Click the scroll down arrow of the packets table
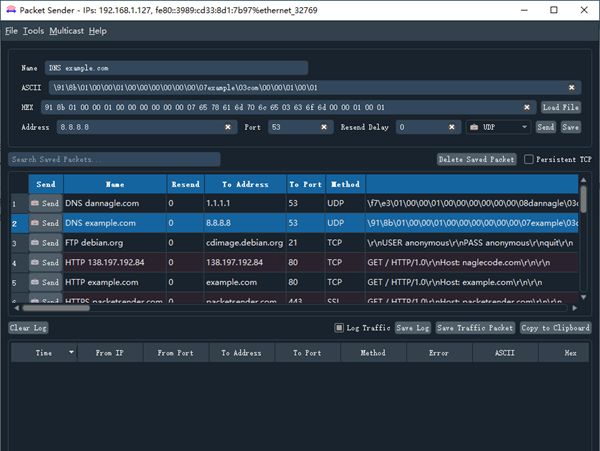Image resolution: width=600 pixels, height=451 pixels. [583, 297]
